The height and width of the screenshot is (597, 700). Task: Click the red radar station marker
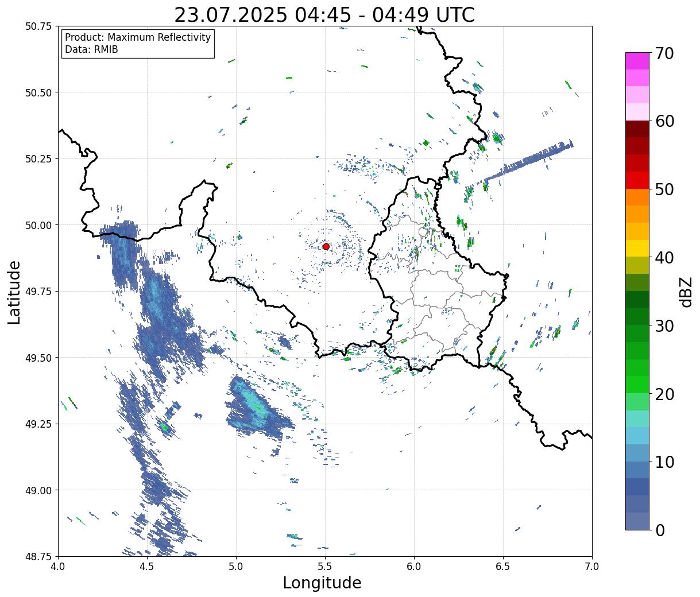click(x=326, y=246)
